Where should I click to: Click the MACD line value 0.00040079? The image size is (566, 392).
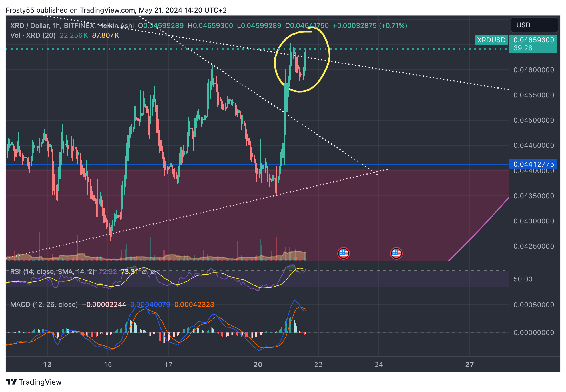point(150,305)
